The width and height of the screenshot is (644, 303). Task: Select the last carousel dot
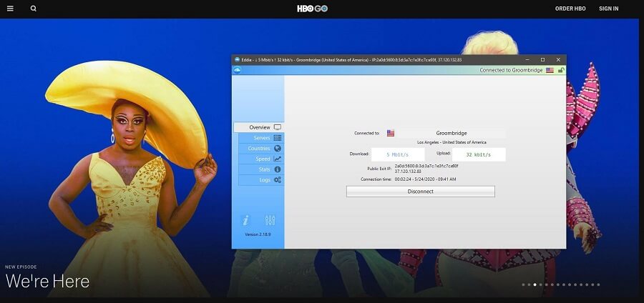point(598,284)
